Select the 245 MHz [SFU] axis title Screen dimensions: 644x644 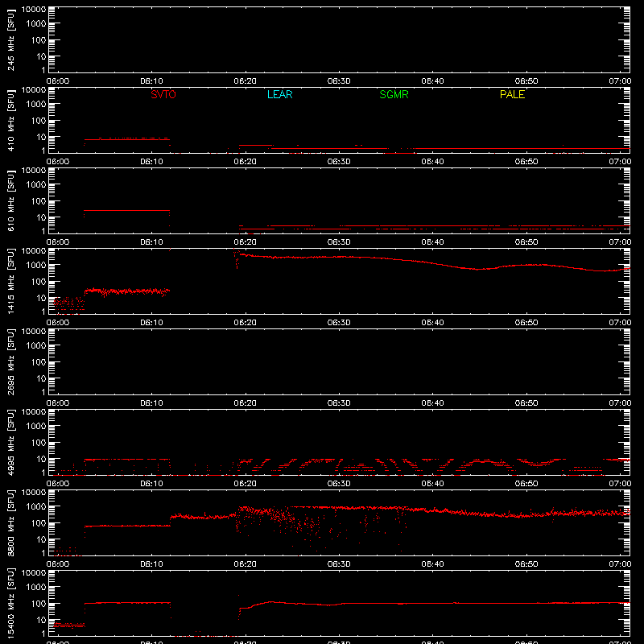(x=10, y=40)
